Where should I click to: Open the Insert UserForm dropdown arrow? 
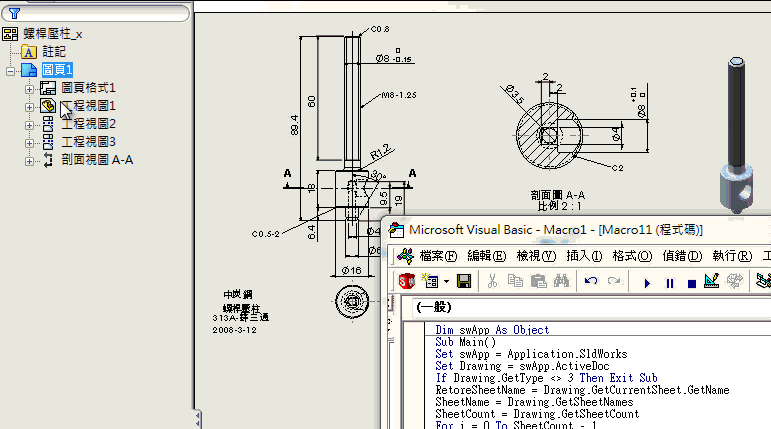(446, 282)
